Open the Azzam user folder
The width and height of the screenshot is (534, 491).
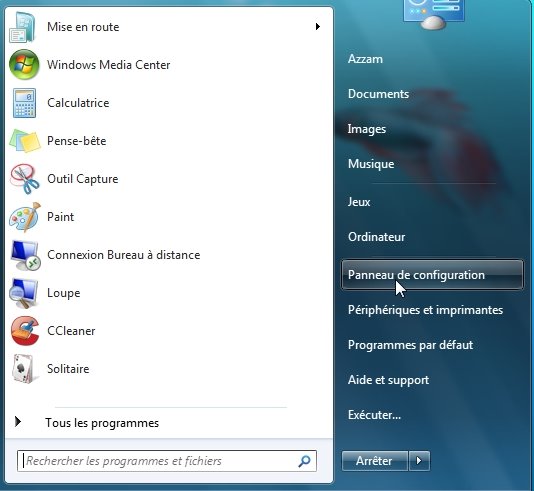point(365,59)
